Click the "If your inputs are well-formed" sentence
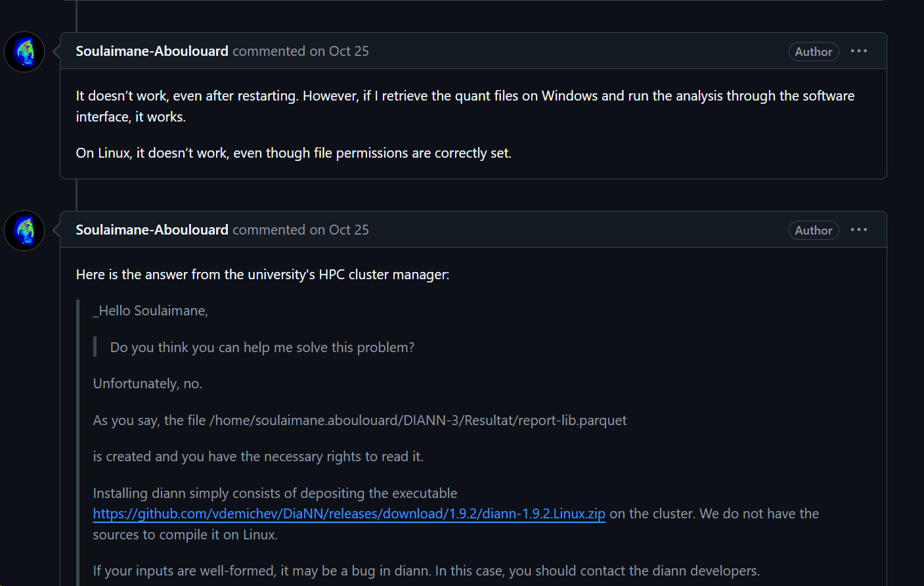The image size is (924, 586). [426, 571]
